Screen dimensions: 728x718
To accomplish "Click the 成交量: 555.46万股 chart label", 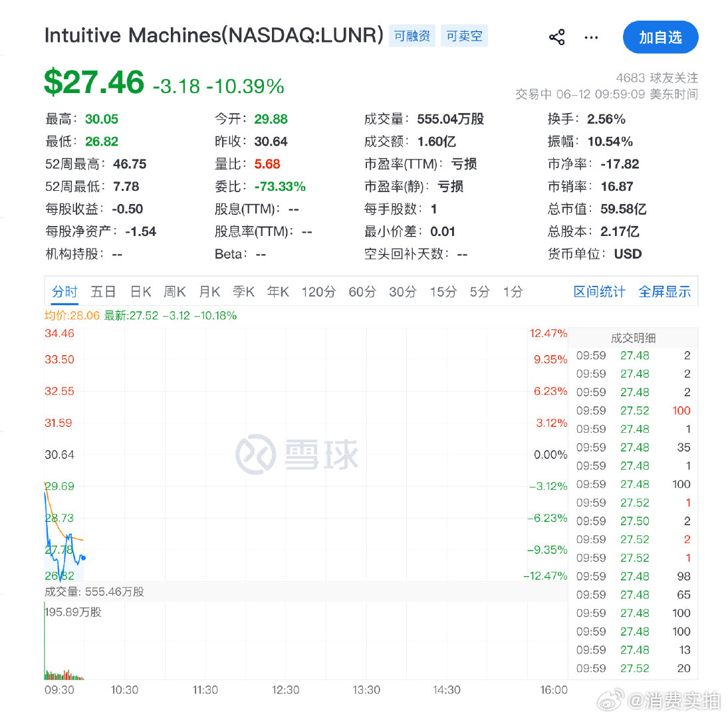I will 94,592.
